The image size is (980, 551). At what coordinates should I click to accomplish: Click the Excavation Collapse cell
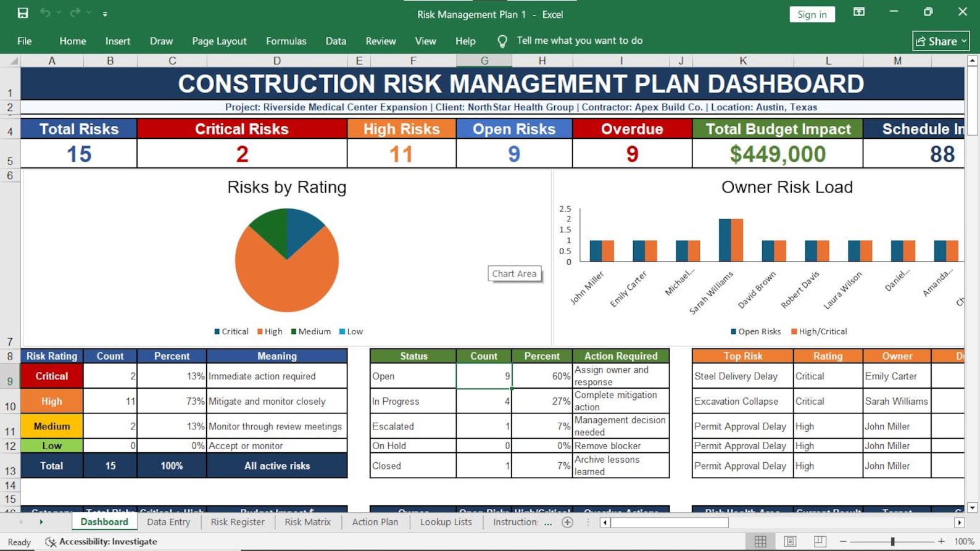[x=743, y=401]
